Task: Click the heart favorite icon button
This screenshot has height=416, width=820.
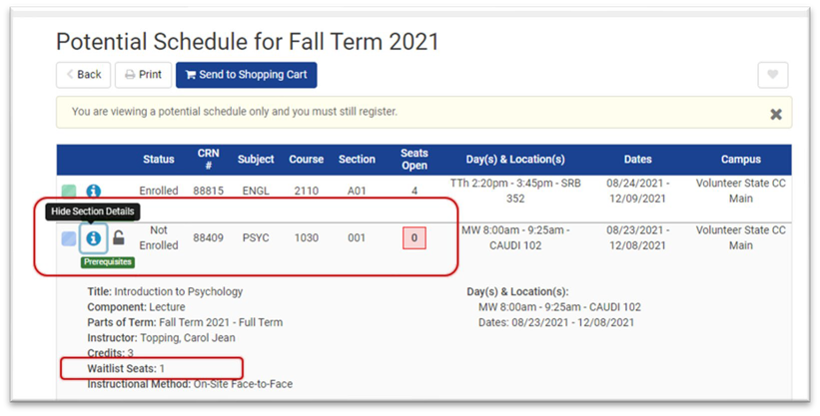Action: point(774,75)
